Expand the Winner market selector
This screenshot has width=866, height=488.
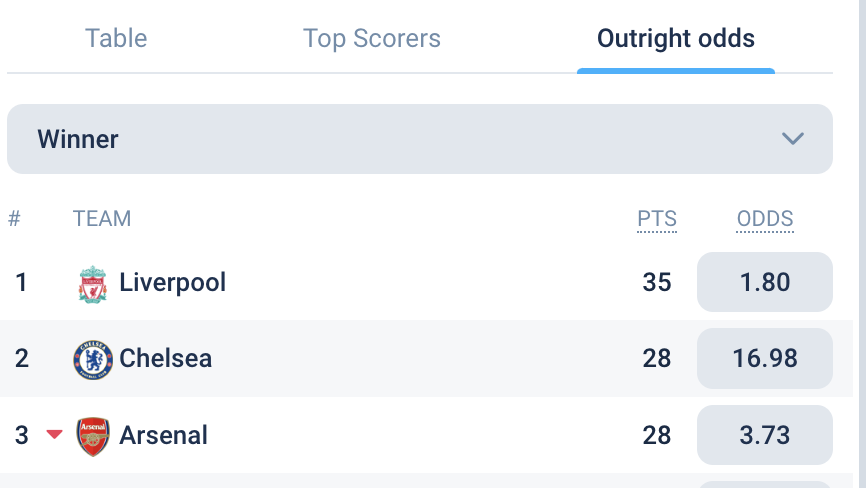(x=420, y=139)
